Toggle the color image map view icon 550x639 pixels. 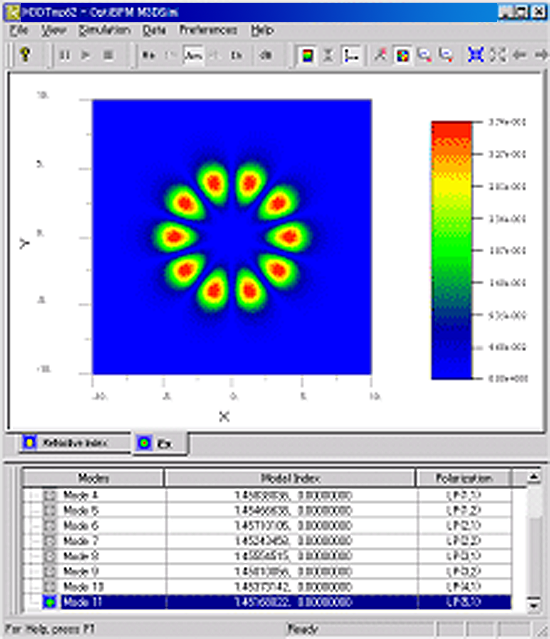(x=307, y=55)
